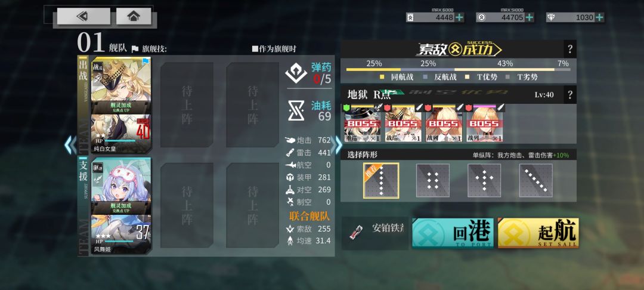Viewport: 644px width, 290px height.
Task: Switch to next fleet with right chevron
Action: 339,145
